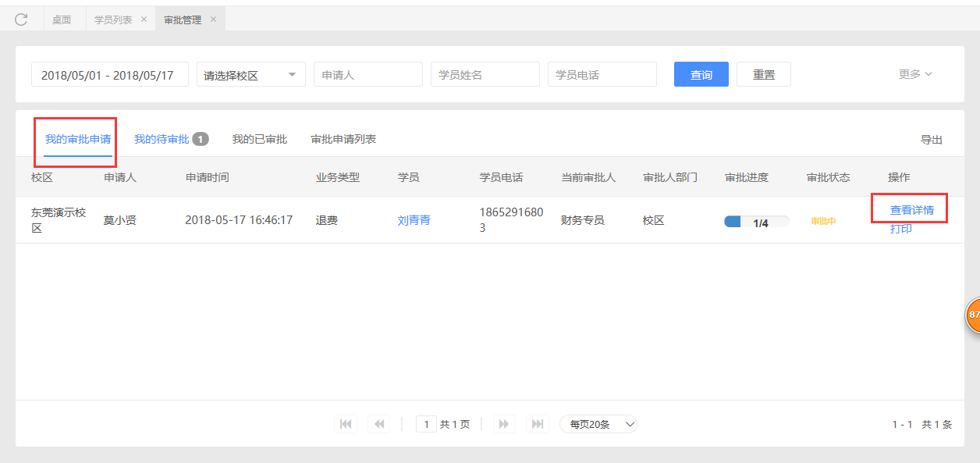The height and width of the screenshot is (463, 980).
Task: Click the badge count on 我的待审批
Action: click(201, 139)
